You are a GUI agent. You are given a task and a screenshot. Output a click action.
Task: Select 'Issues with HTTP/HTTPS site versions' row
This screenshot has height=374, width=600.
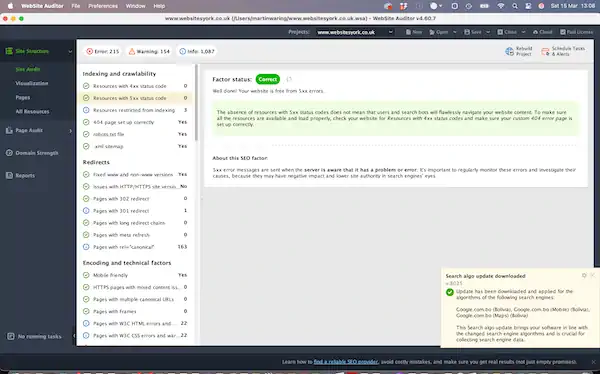135,186
